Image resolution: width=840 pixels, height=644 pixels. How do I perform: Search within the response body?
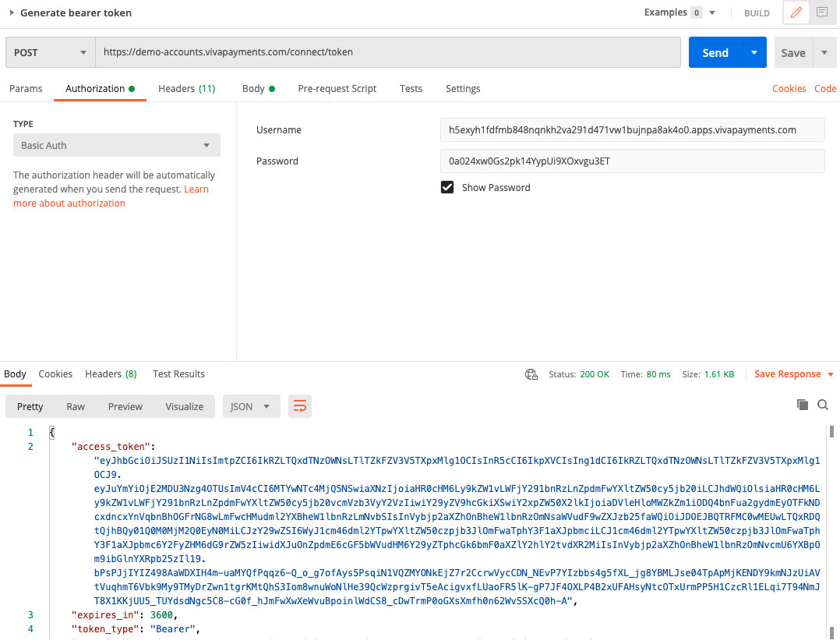(x=823, y=405)
